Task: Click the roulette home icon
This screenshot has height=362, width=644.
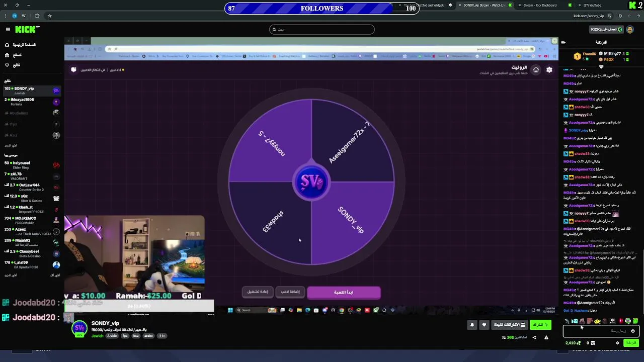Action: (536, 70)
